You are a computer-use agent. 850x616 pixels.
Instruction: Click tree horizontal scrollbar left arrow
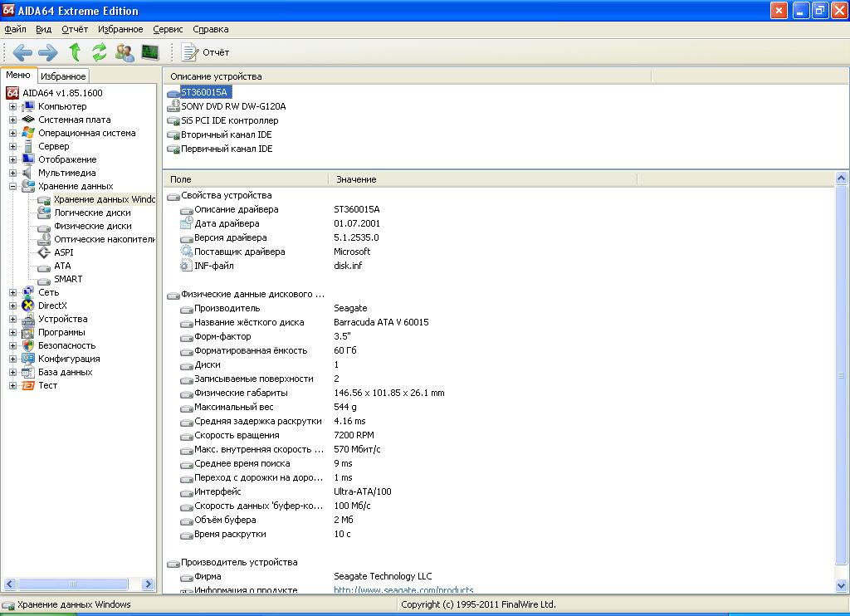(10, 584)
